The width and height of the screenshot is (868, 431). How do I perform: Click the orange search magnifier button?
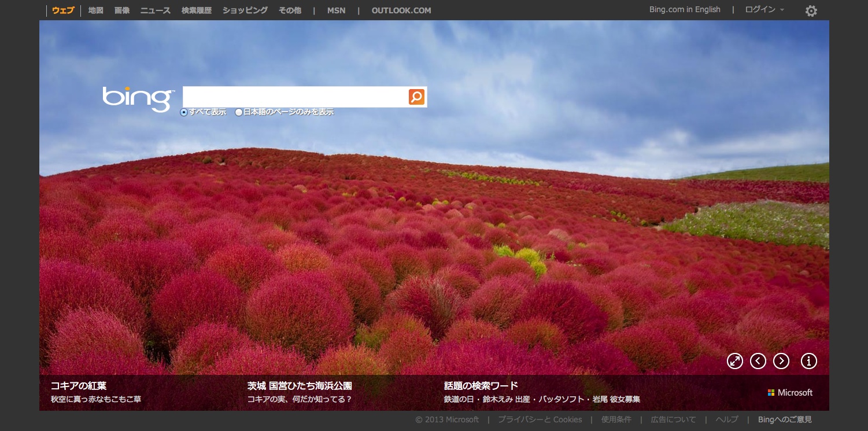416,97
